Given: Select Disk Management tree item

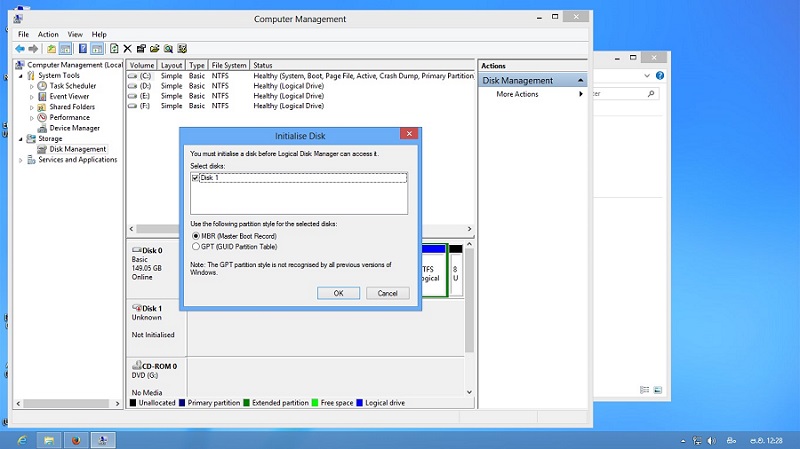Looking at the screenshot, I should click(x=78, y=149).
